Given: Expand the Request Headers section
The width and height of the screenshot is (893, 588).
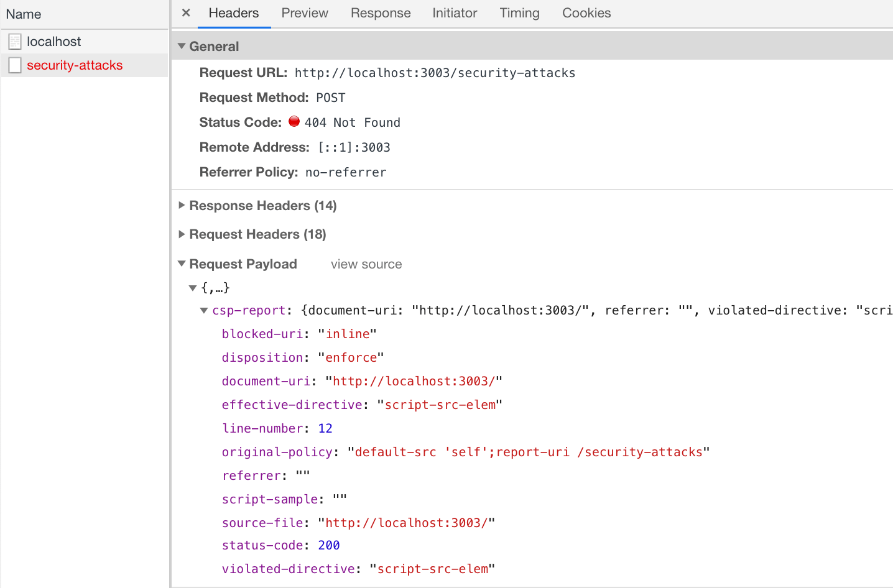Looking at the screenshot, I should click(181, 234).
